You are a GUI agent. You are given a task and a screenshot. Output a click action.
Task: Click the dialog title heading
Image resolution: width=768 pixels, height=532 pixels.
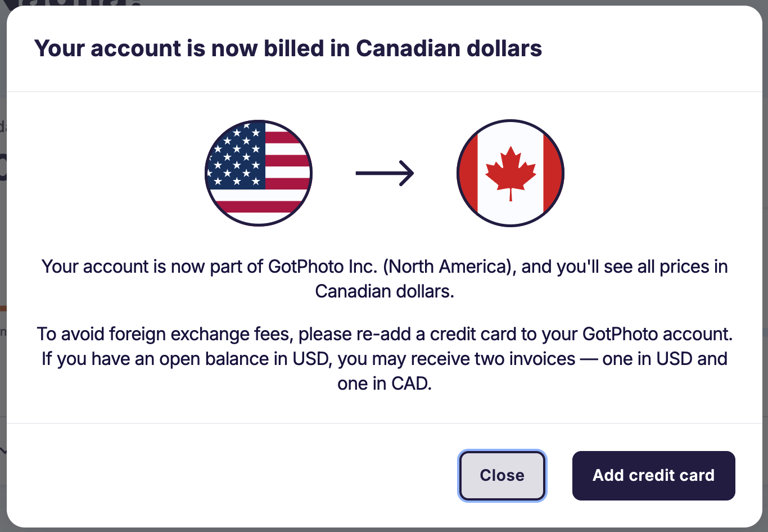288,48
